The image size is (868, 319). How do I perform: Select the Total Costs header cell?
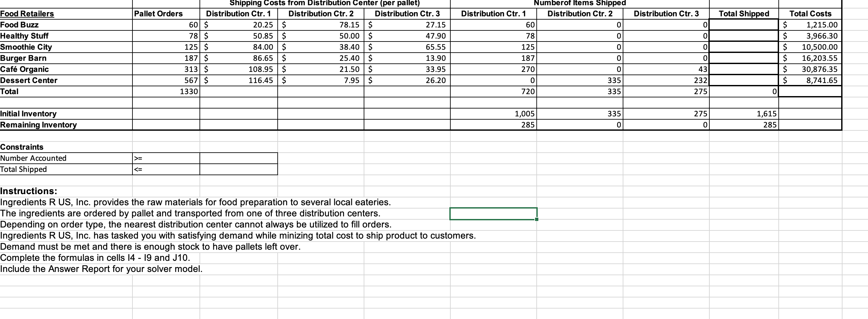coord(810,14)
